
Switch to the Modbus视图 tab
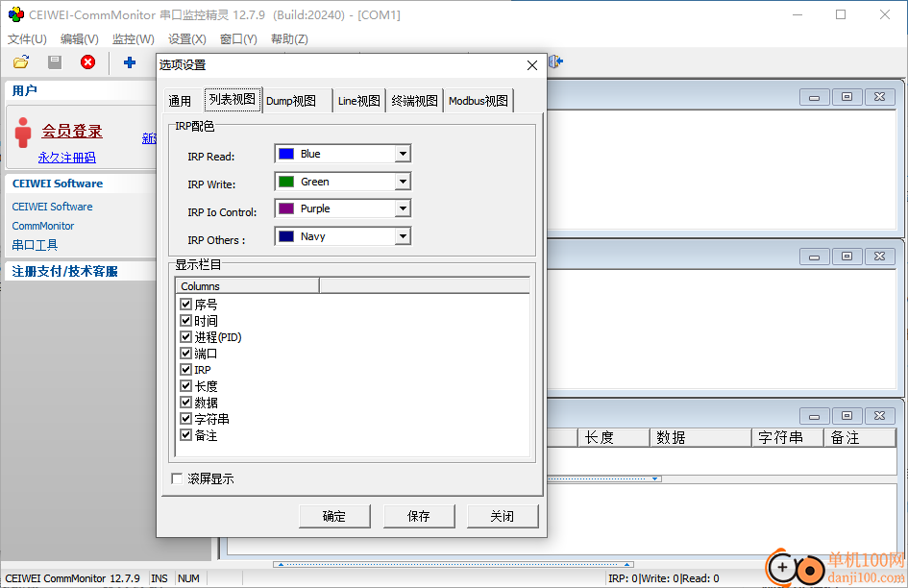coord(479,101)
